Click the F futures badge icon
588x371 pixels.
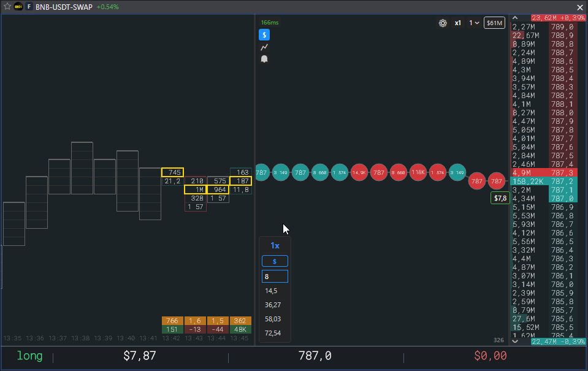[29, 7]
